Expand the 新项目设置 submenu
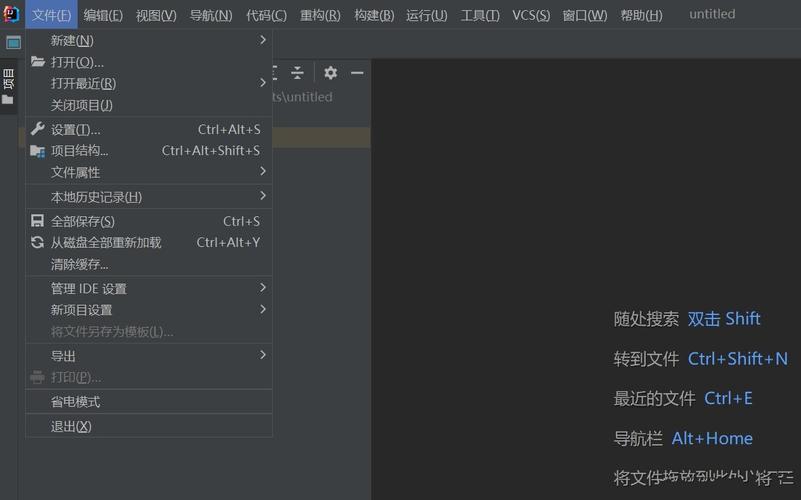The image size is (801, 500). coord(149,309)
